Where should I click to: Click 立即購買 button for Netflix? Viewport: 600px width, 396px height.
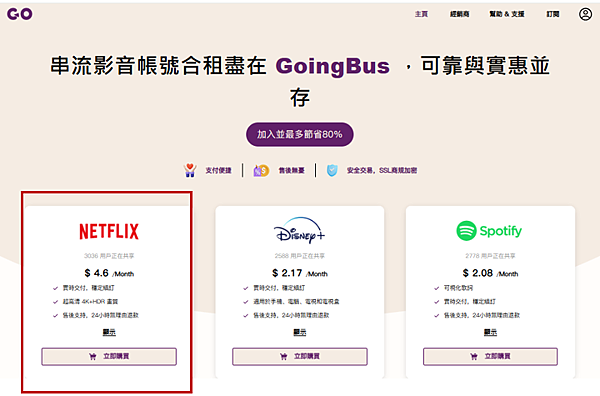click(x=109, y=357)
